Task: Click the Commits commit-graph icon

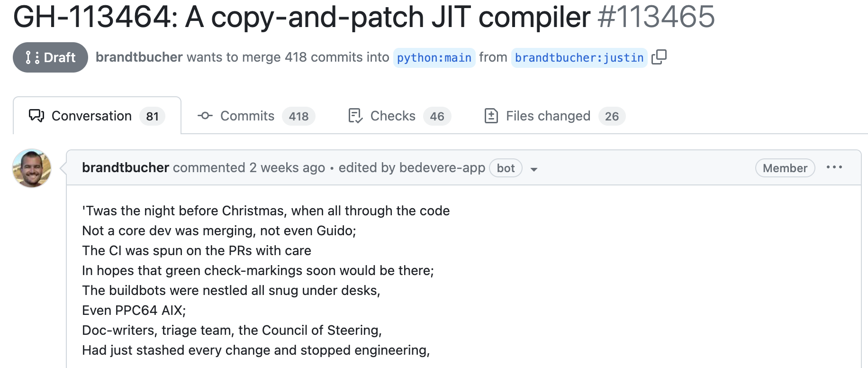Action: [206, 116]
